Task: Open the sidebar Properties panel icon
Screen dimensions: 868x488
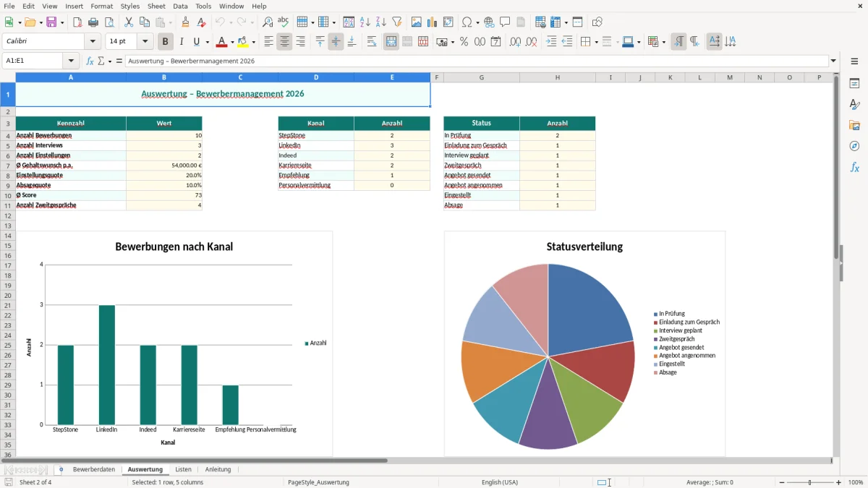Action: click(x=854, y=84)
